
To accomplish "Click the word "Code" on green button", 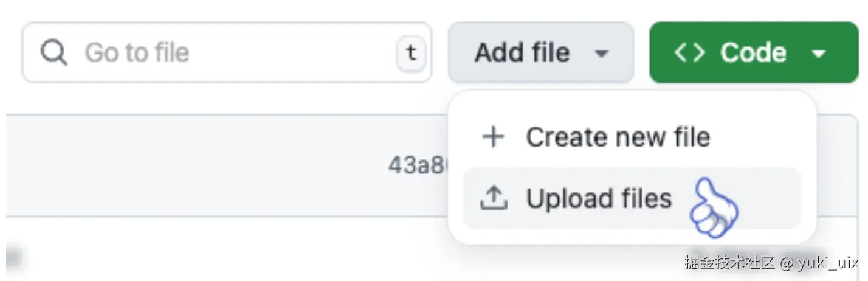I will tap(754, 52).
